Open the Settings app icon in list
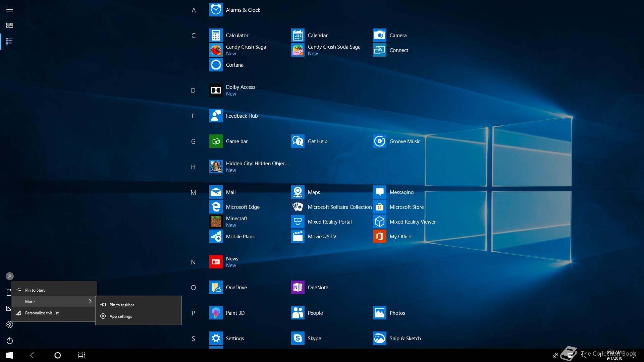This screenshot has height=362, width=644. pyautogui.click(x=216, y=339)
